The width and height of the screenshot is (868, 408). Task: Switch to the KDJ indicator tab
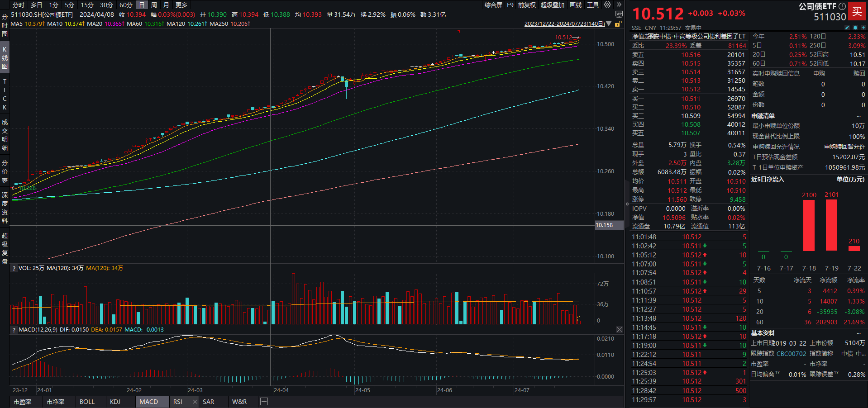tap(115, 402)
